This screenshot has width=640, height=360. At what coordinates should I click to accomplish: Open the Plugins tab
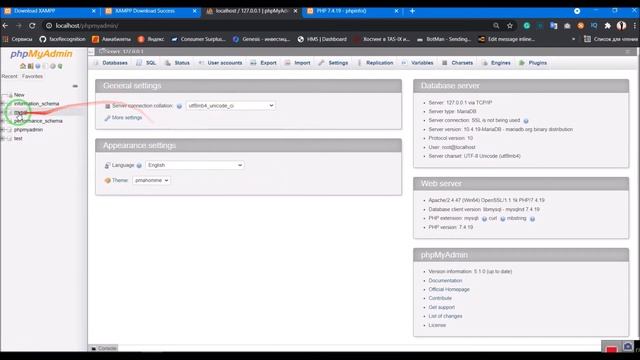click(533, 63)
